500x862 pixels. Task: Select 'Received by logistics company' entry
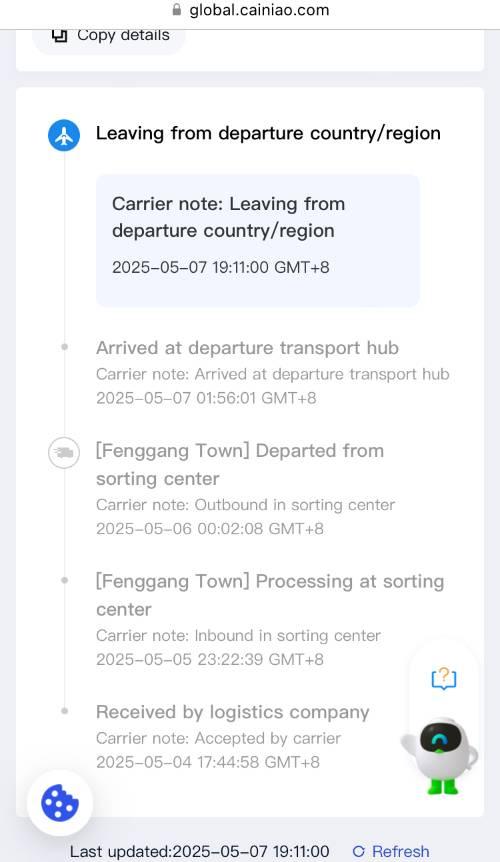[232, 737]
